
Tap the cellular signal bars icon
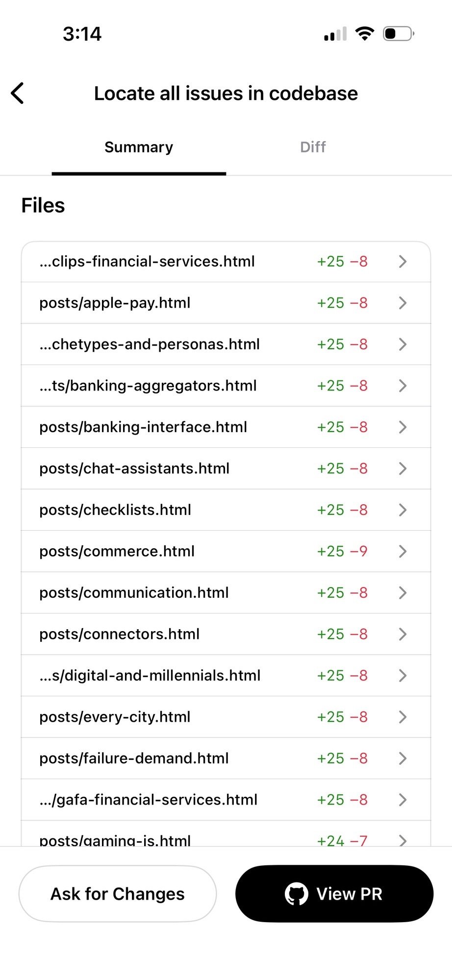coord(335,34)
